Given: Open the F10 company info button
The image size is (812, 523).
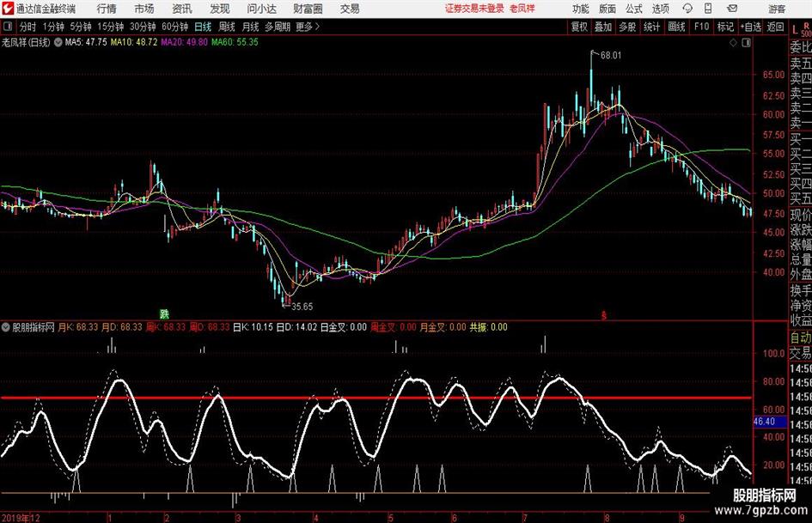Looking at the screenshot, I should click(702, 27).
